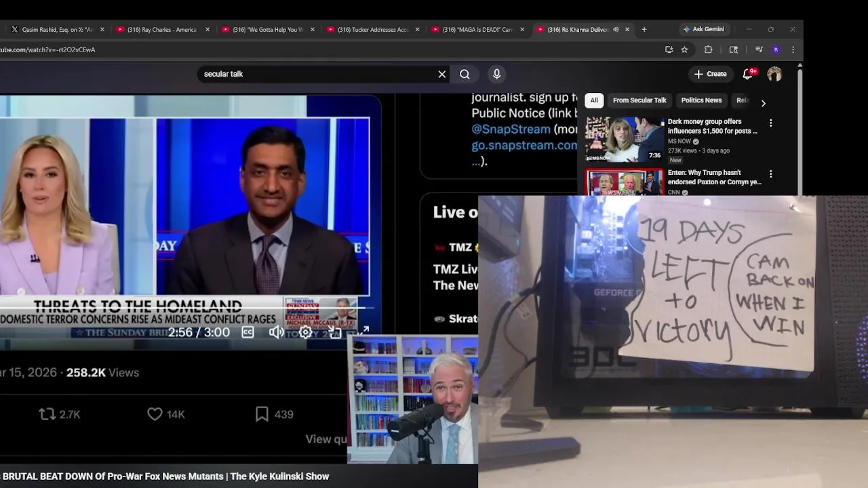Click the MS NOW channel name
868x488 pixels.
point(679,142)
